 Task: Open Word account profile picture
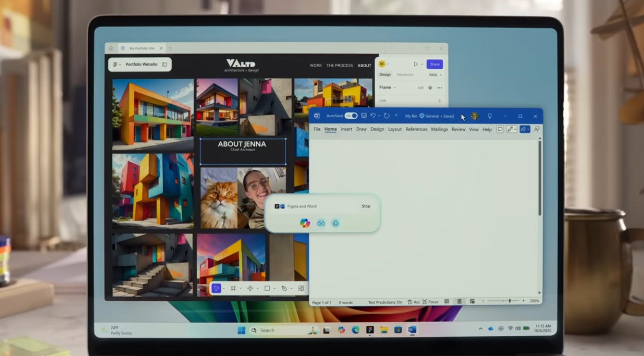tap(474, 116)
